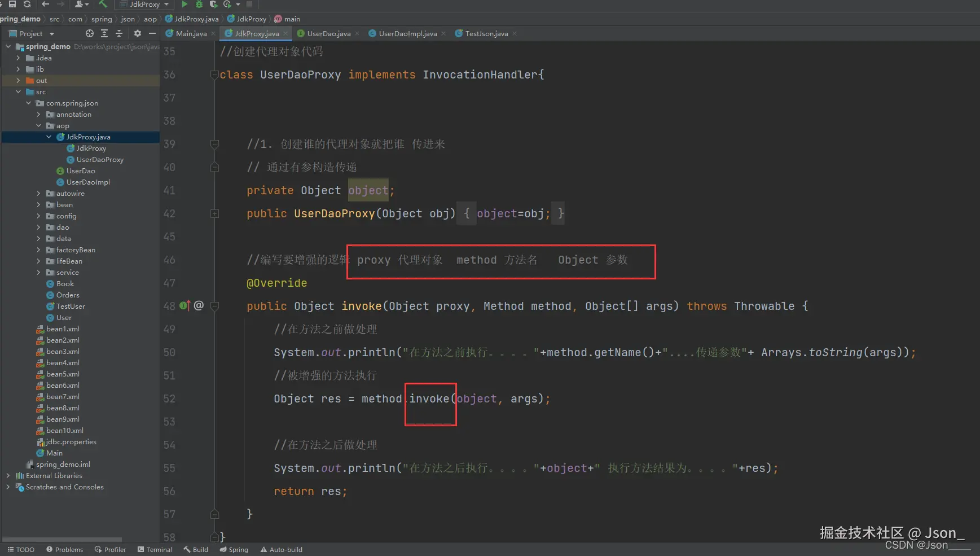Click the Profile run icon
Image resolution: width=980 pixels, height=556 pixels.
click(x=227, y=4)
